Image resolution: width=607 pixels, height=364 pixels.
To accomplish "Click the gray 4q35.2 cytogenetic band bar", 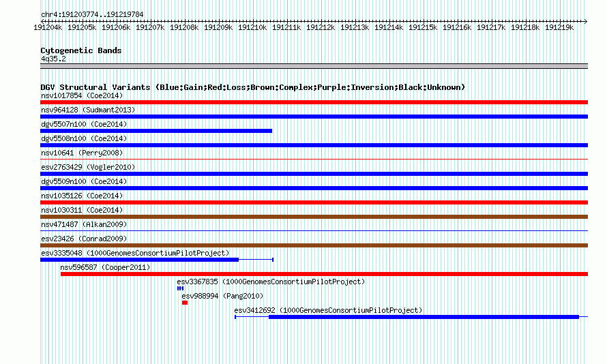I will (x=314, y=66).
